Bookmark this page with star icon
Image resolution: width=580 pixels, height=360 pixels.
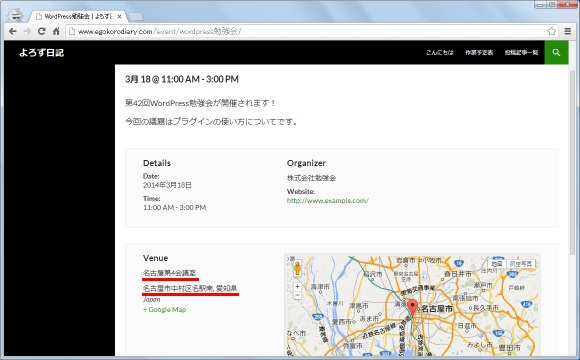point(552,31)
